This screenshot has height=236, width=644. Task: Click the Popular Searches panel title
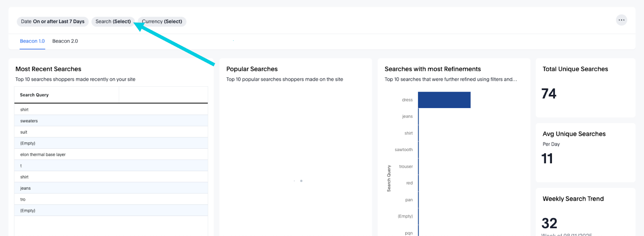coord(252,69)
